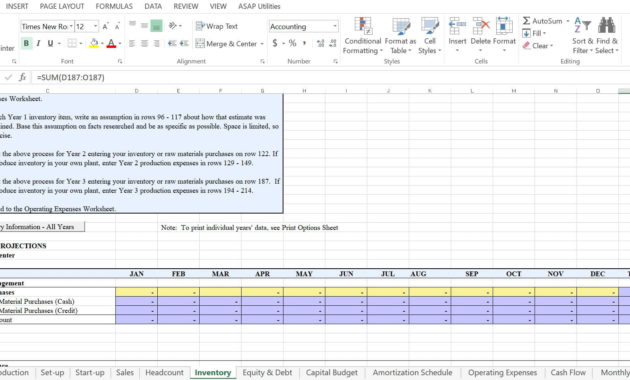
Task: Click Wrap Text button
Action: point(217,26)
